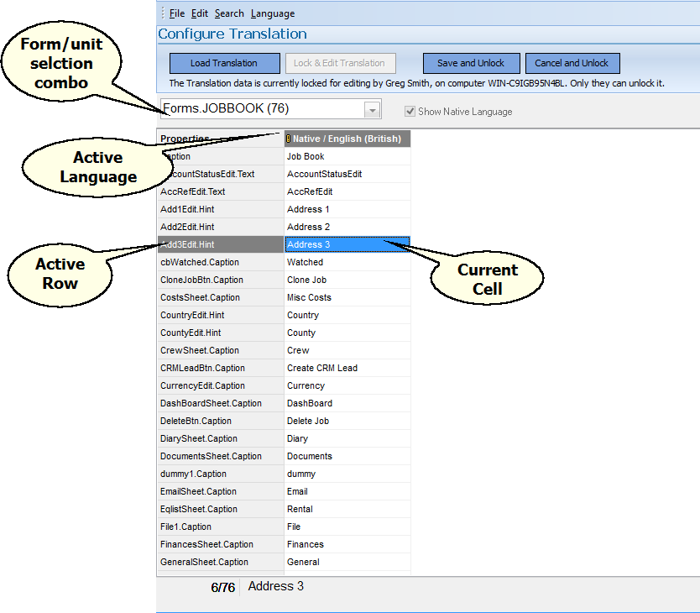This screenshot has width=700, height=613.
Task: Open the File menu
Action: pos(178,13)
